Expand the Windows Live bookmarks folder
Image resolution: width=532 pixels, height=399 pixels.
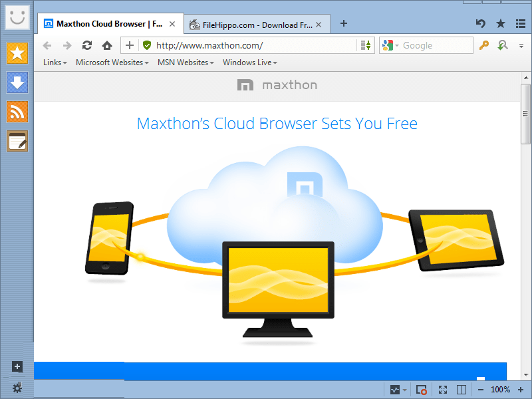pos(250,63)
